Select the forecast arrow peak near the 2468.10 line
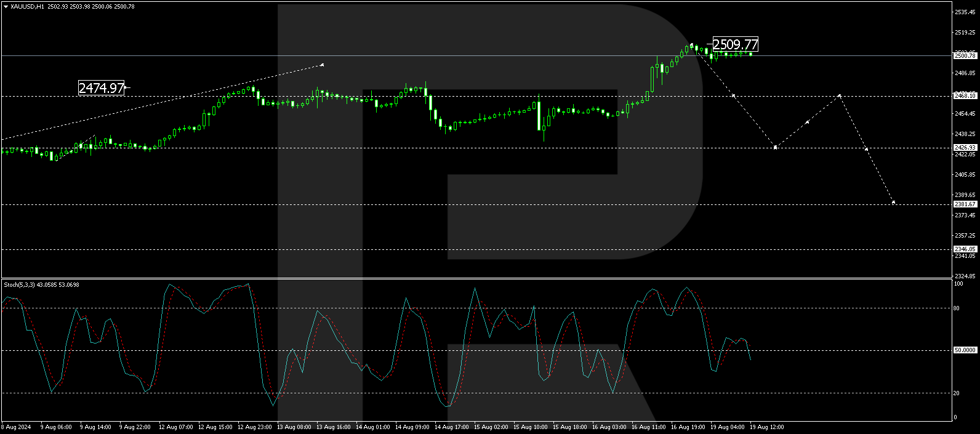 pos(840,95)
